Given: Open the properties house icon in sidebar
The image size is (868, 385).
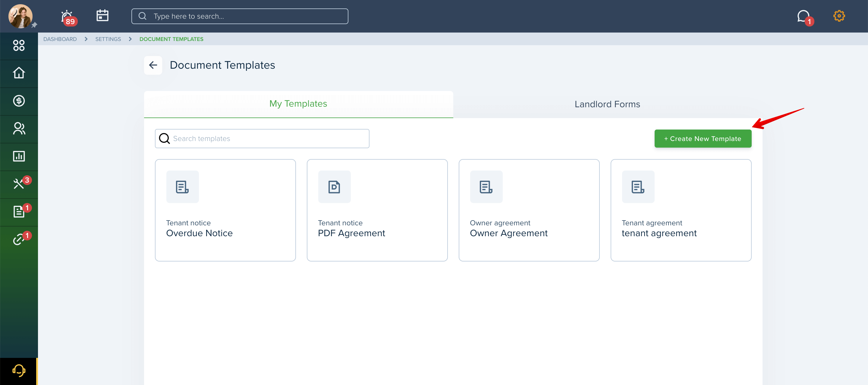Looking at the screenshot, I should tap(19, 73).
